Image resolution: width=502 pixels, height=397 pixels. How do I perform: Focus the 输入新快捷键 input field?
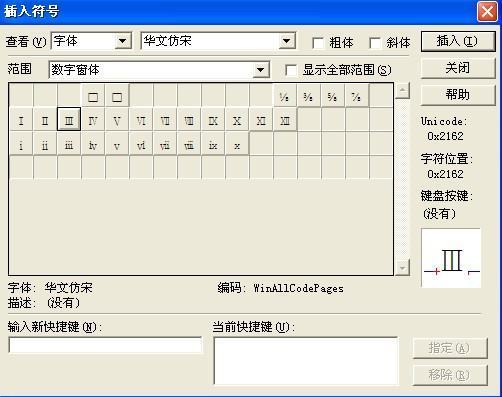point(105,345)
